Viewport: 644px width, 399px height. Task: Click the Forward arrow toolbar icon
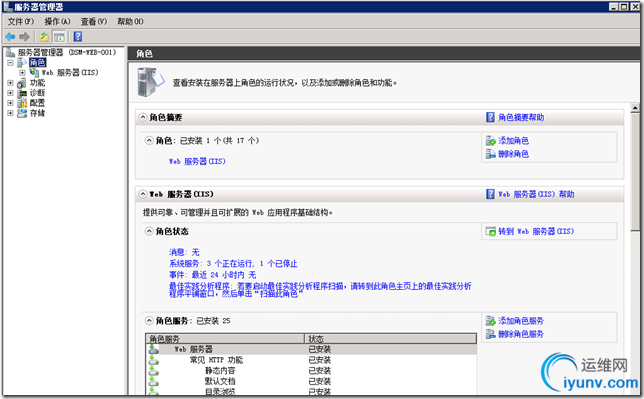pyautogui.click(x=25, y=37)
